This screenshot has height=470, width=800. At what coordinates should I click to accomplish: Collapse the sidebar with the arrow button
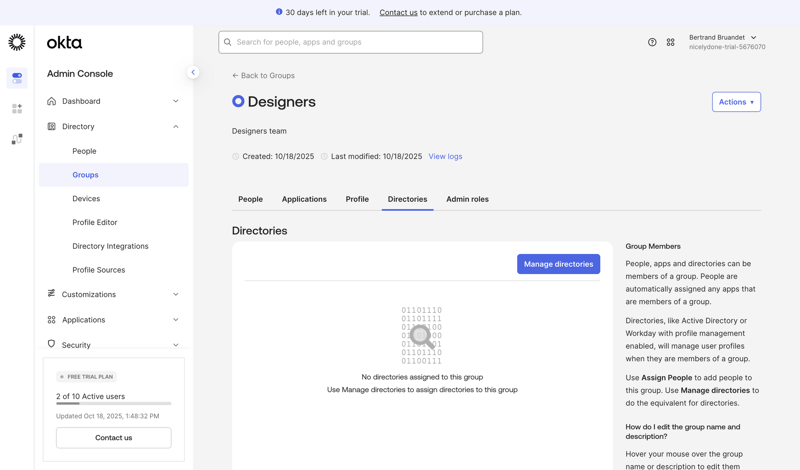tap(193, 72)
